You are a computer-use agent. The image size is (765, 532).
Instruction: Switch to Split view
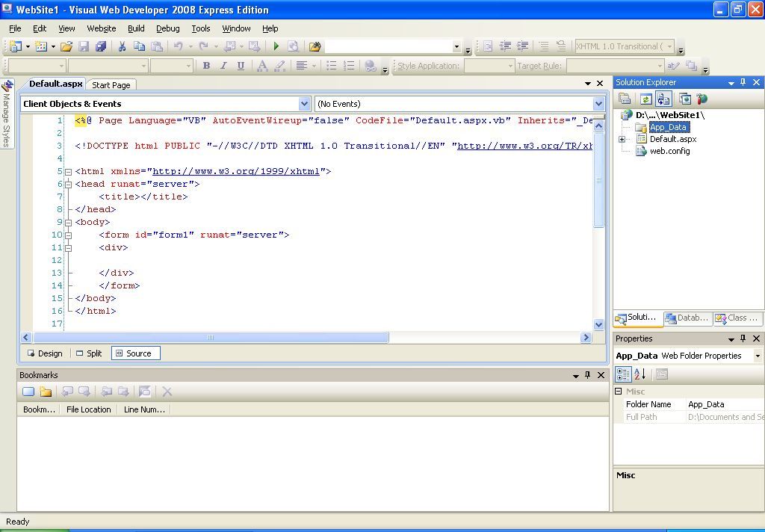pyautogui.click(x=90, y=353)
